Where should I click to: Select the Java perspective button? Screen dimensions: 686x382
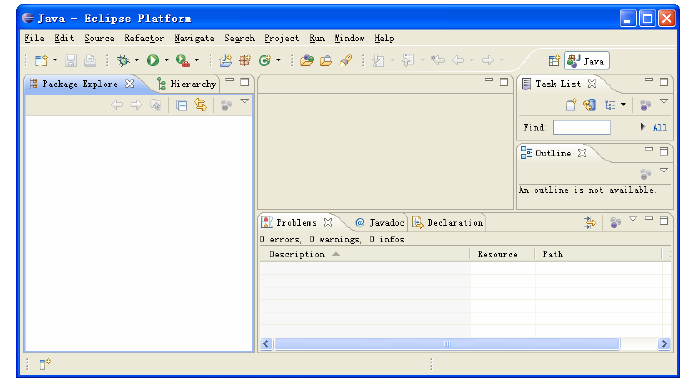(x=586, y=61)
